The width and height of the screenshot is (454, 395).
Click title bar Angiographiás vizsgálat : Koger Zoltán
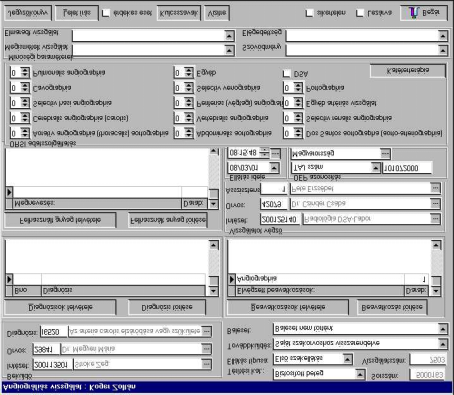tap(227, 387)
